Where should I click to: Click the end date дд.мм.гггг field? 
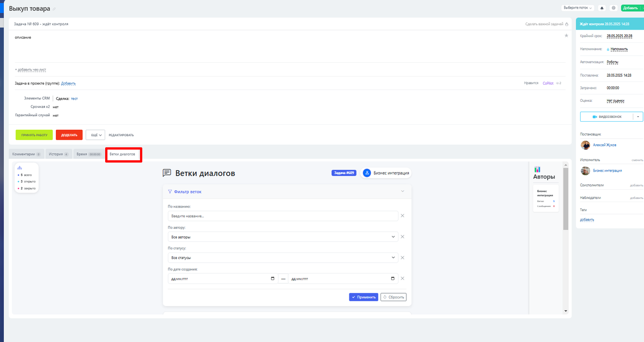[x=343, y=279]
